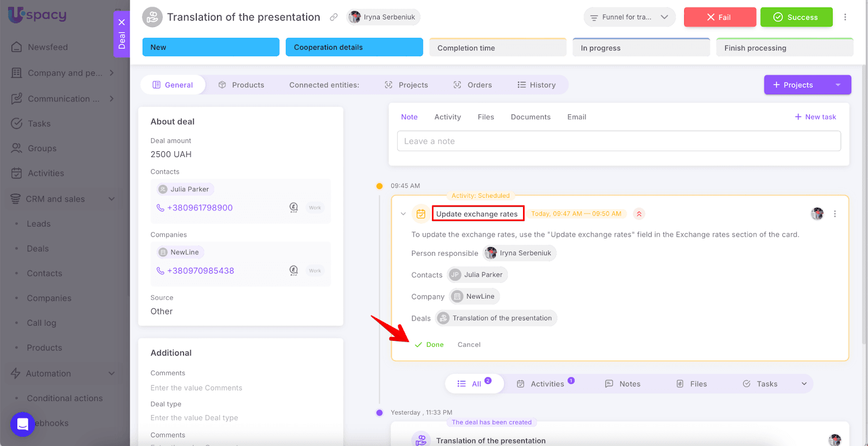Select the Completion time pipeline stage
Image resolution: width=868 pixels, height=446 pixels.
[497, 48]
